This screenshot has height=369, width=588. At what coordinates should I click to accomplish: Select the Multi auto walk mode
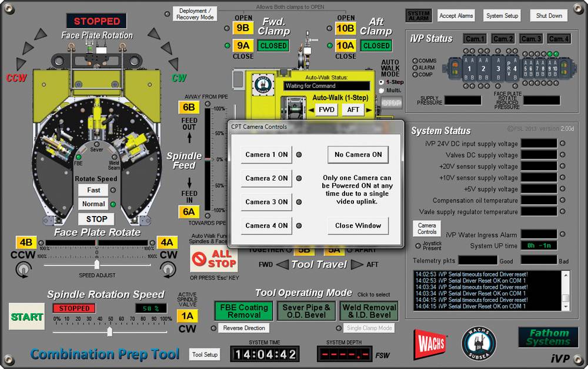[x=382, y=91]
